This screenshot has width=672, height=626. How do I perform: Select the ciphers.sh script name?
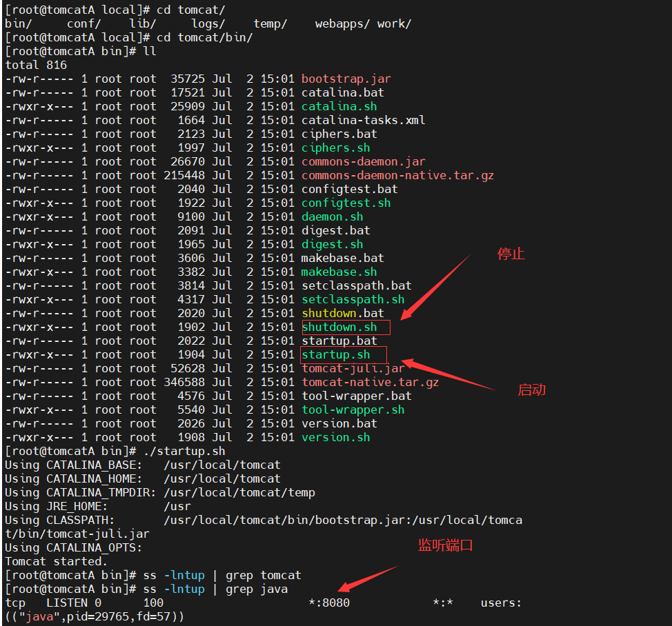[x=336, y=148]
